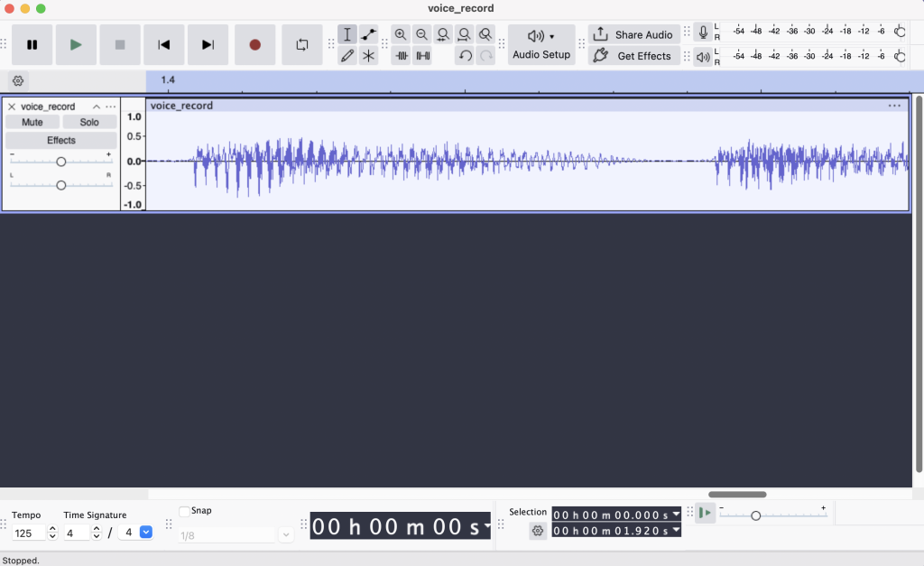Activate the Multi-tool asterisk icon
Image resolution: width=924 pixels, height=566 pixels.
pyautogui.click(x=369, y=56)
